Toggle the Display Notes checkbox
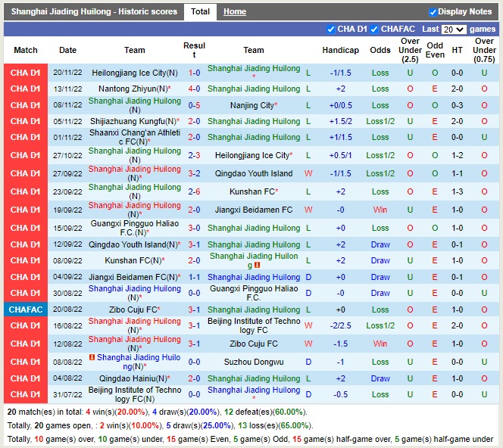503x448 pixels. (433, 12)
